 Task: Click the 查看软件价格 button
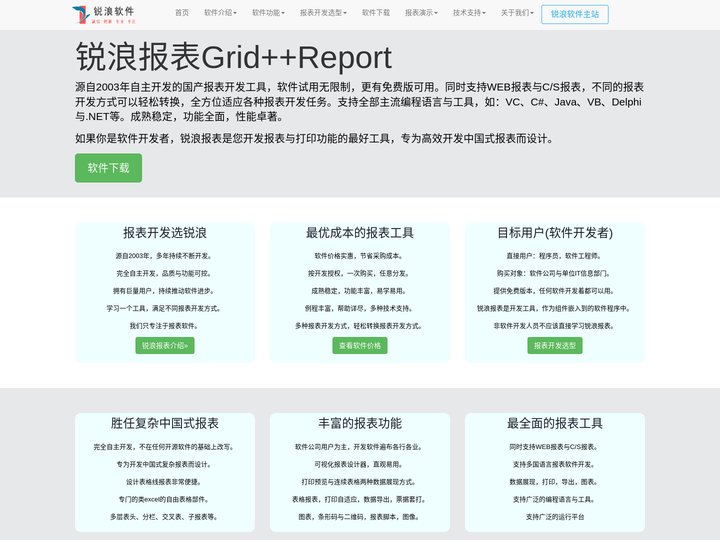(x=360, y=346)
